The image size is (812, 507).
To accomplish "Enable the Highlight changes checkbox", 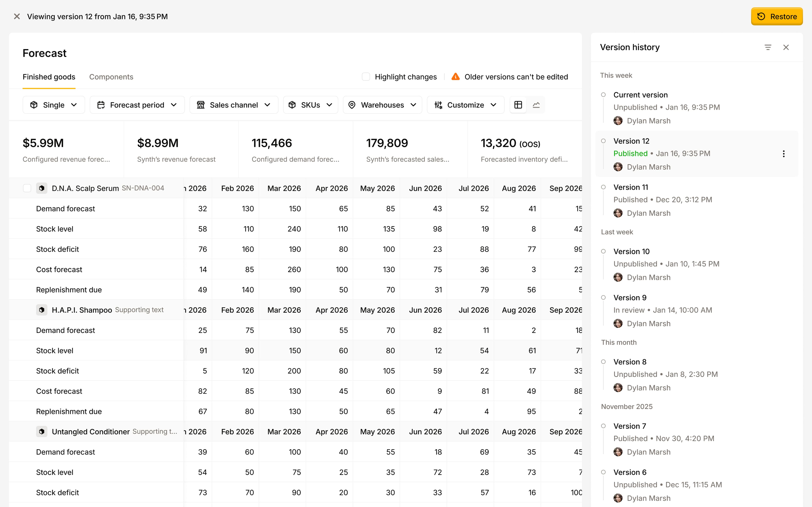I will coord(366,77).
